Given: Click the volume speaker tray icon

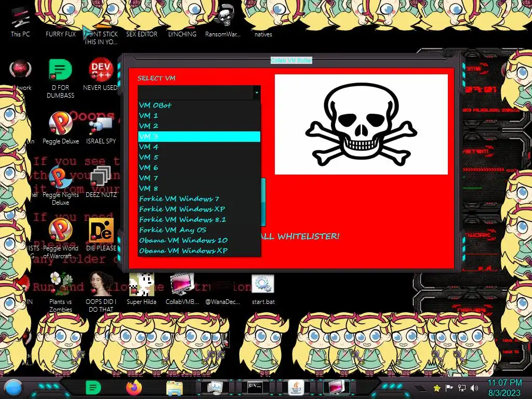Looking at the screenshot, I should point(474,388).
